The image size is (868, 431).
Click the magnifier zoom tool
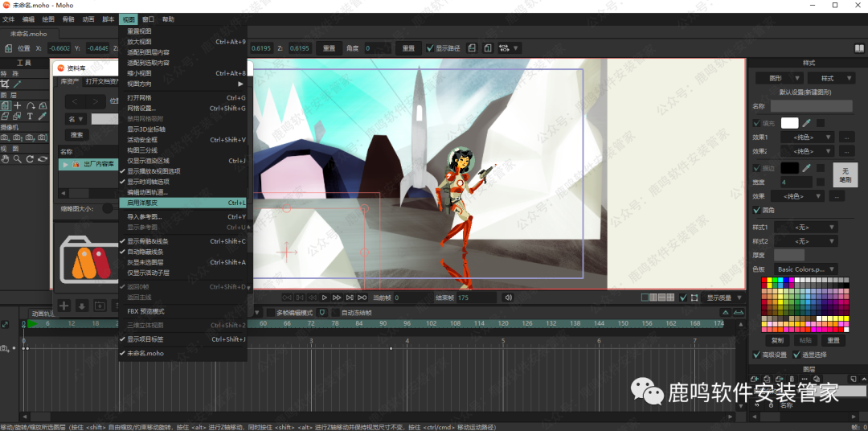18,159
